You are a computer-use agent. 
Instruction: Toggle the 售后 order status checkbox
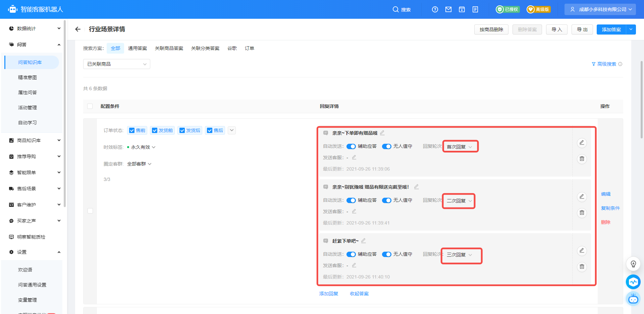pyautogui.click(x=210, y=130)
